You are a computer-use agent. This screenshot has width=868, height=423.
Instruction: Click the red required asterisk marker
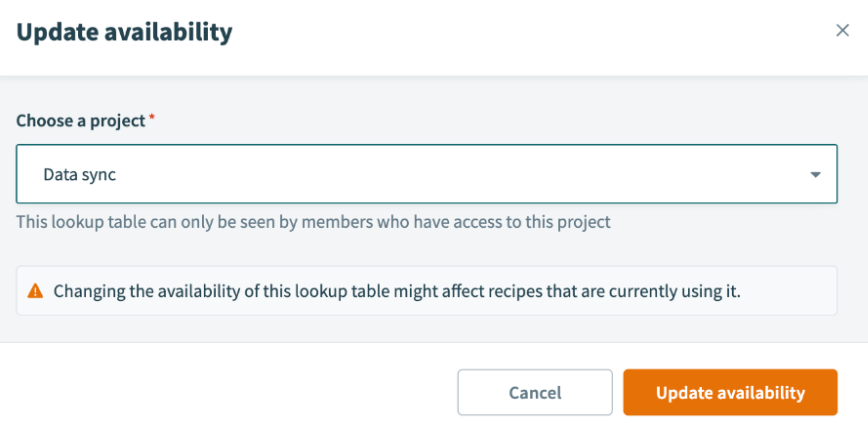(152, 119)
